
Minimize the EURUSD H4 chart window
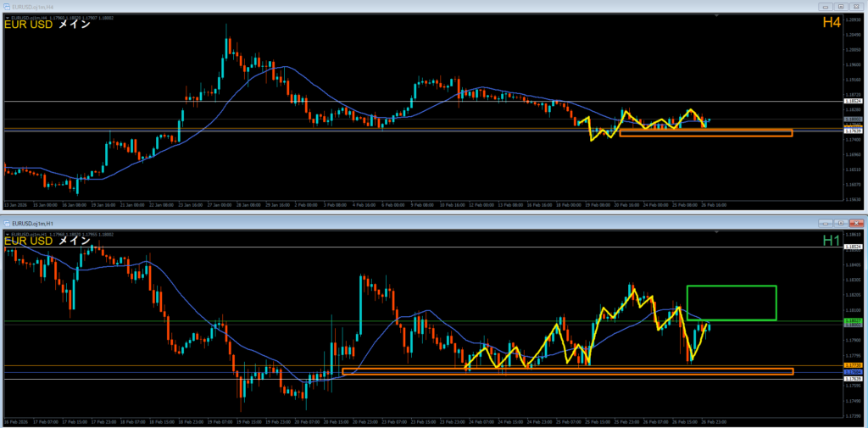826,7
